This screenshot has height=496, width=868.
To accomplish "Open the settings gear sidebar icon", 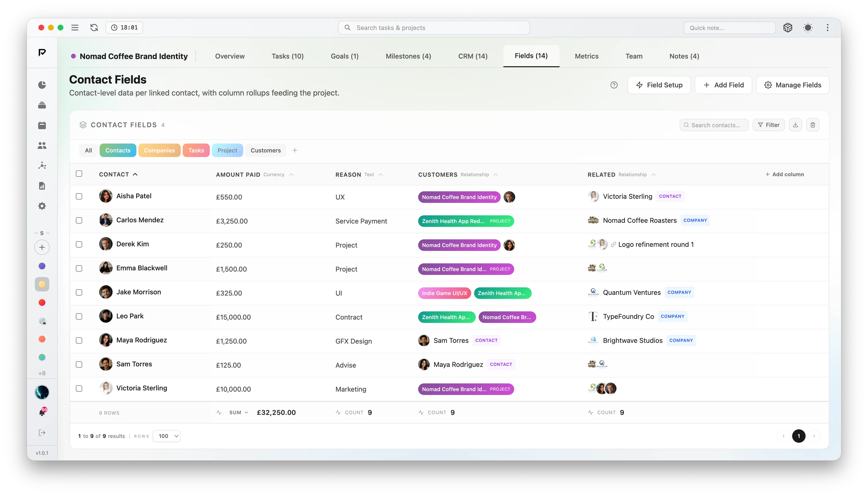I will (x=42, y=206).
